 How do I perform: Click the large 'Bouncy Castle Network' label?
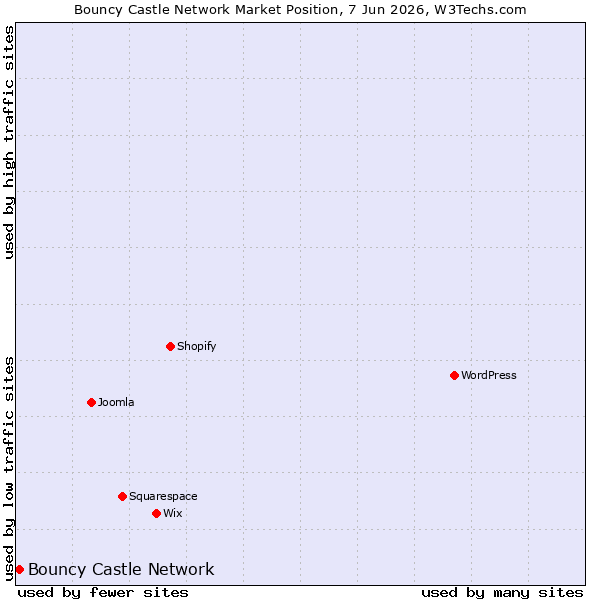point(121,569)
